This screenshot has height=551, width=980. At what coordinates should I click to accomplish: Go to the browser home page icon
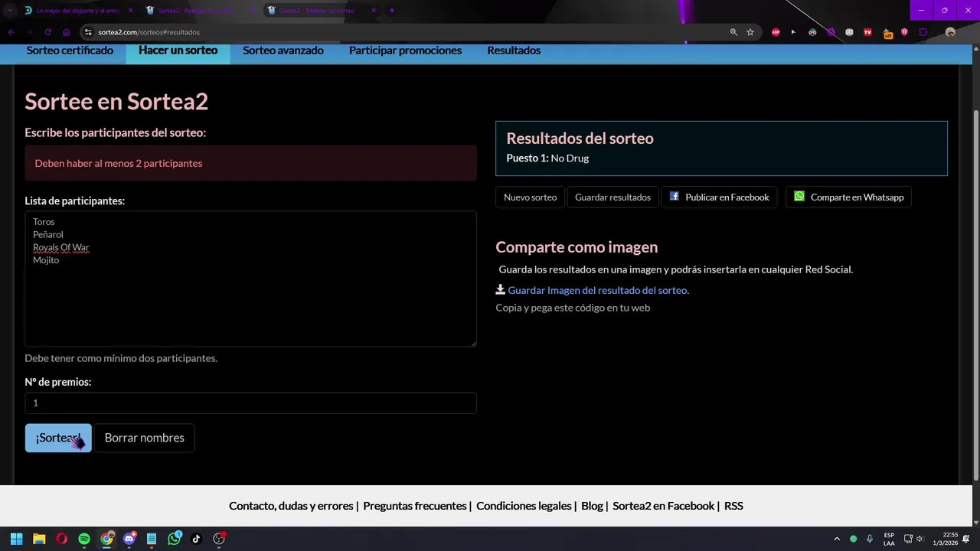click(x=67, y=32)
